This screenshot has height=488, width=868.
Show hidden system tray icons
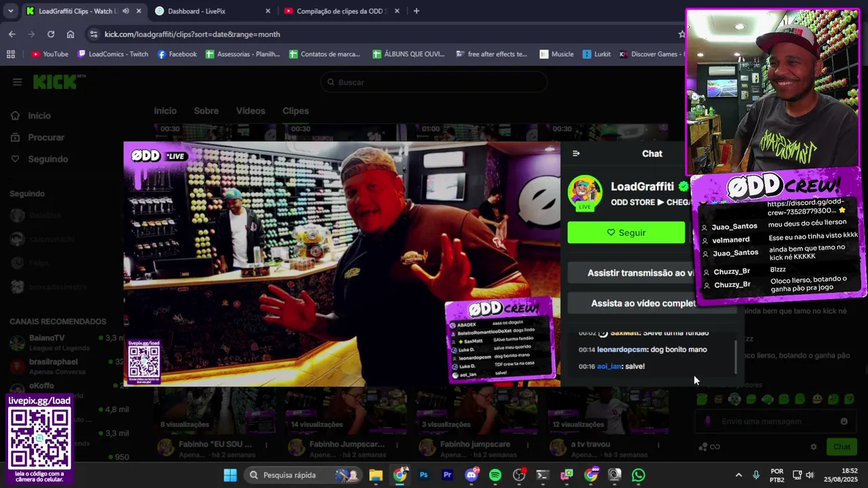(739, 475)
